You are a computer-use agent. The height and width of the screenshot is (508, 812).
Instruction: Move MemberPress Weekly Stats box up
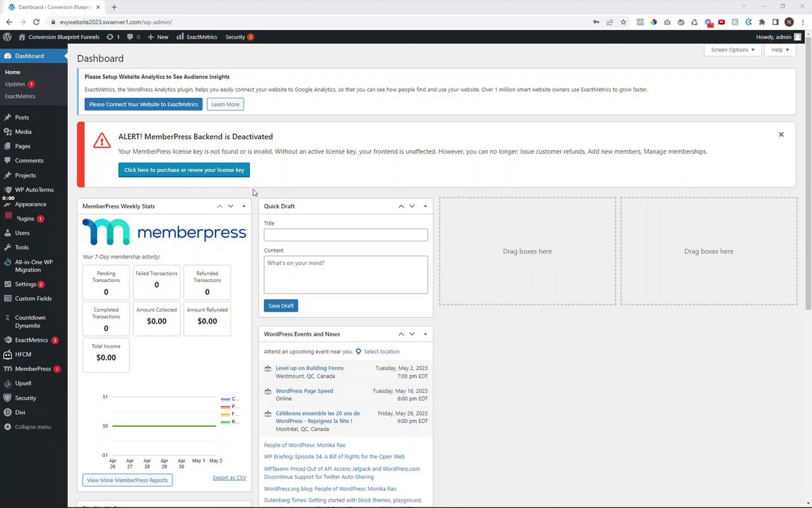[x=219, y=206]
